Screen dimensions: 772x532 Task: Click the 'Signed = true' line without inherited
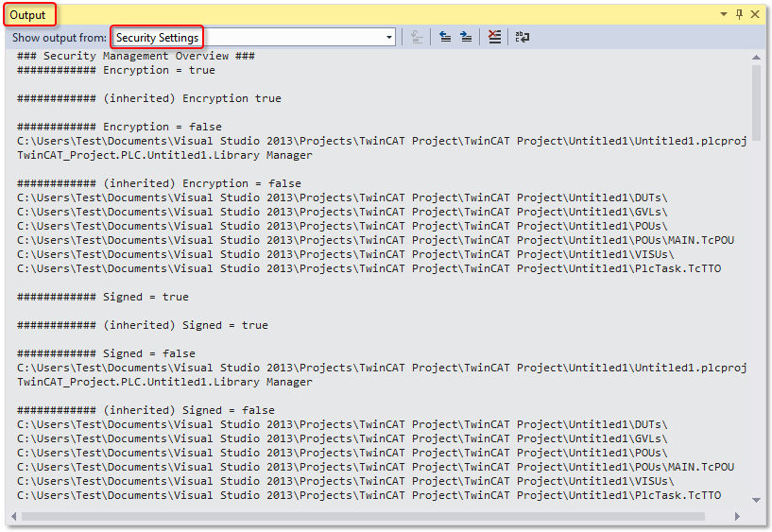tap(103, 298)
